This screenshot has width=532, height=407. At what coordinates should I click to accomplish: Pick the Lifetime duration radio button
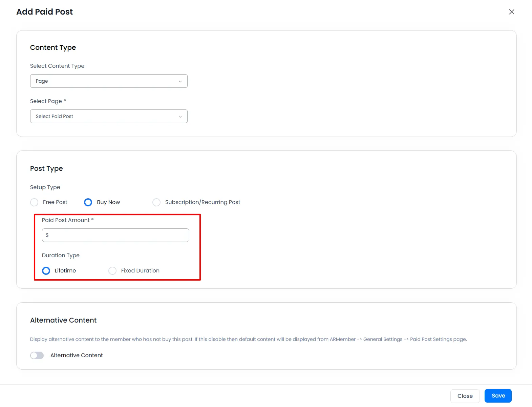coord(46,271)
